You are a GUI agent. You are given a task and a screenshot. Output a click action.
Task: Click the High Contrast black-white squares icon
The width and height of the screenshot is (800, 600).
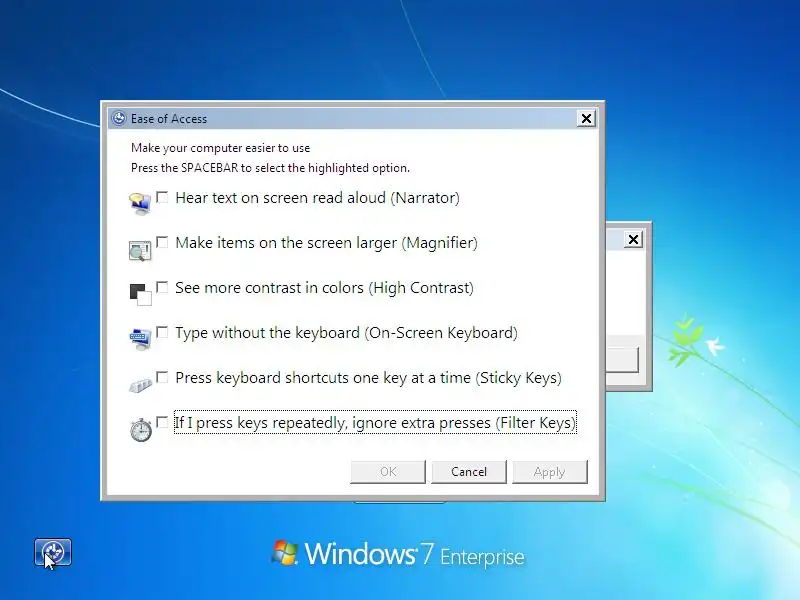[140, 295]
